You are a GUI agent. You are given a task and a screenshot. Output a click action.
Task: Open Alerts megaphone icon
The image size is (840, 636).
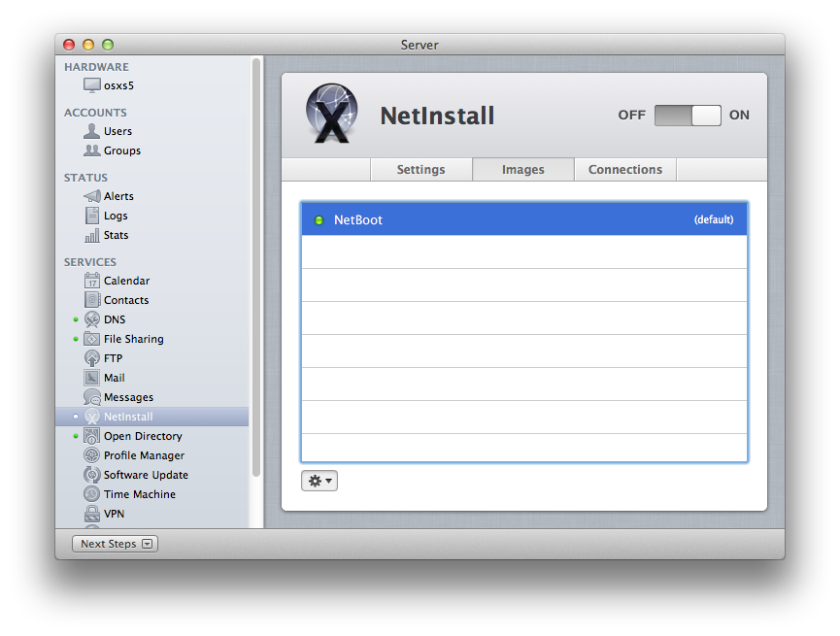coord(91,196)
